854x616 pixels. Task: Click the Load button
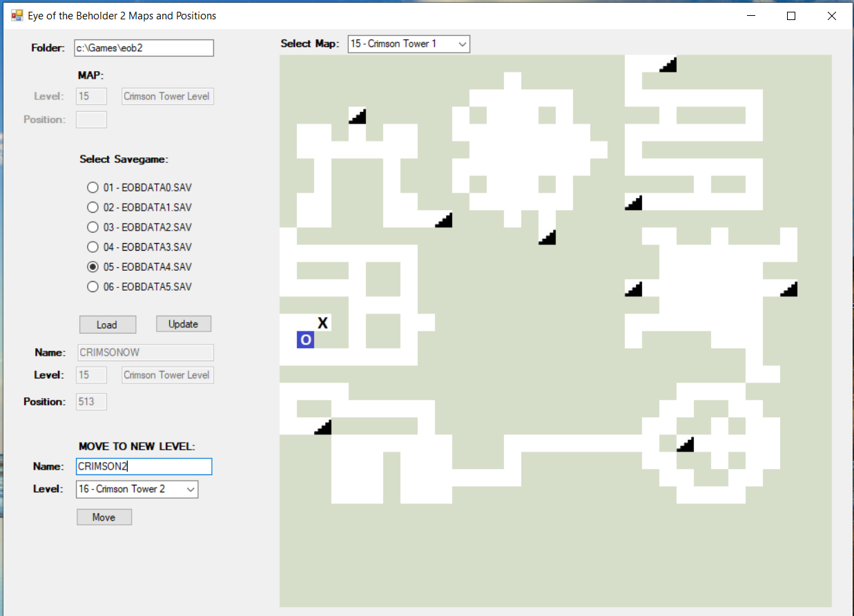tap(108, 325)
